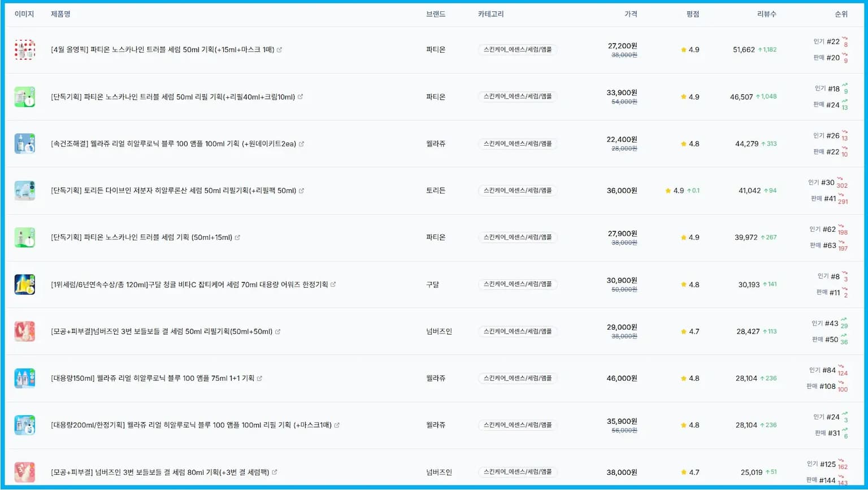Screen dimensions: 868x490
Task: Select rank 판매 #108
Action: [x=821, y=387]
